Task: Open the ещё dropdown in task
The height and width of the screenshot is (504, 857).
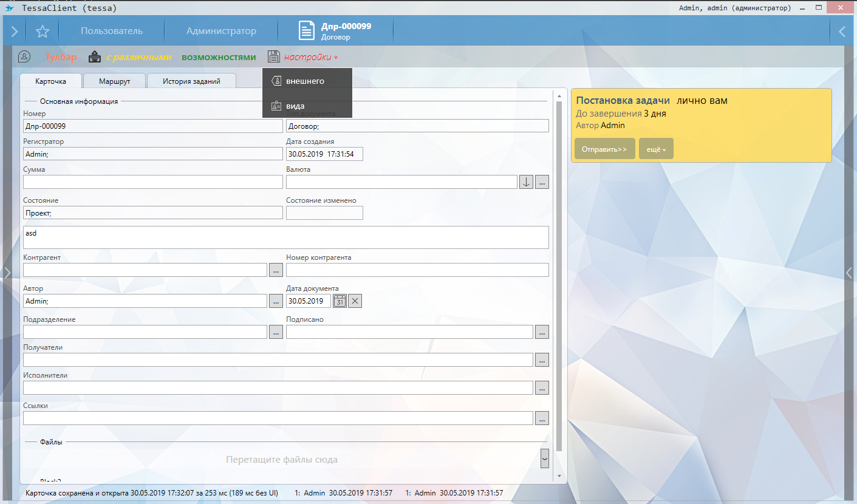Action: click(656, 149)
